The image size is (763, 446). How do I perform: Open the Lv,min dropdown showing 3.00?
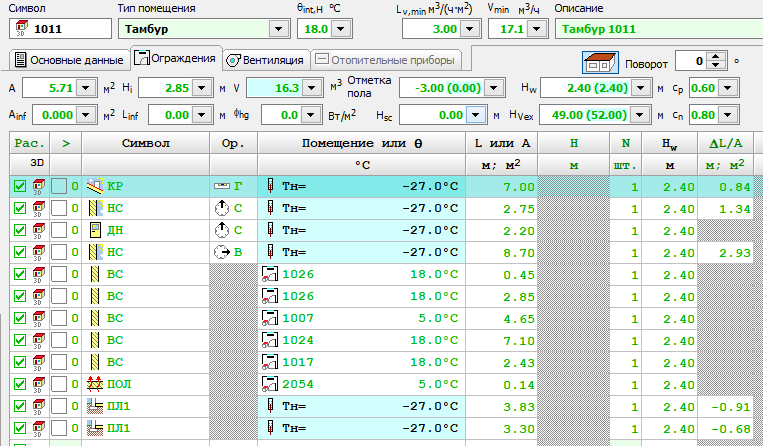click(470, 29)
